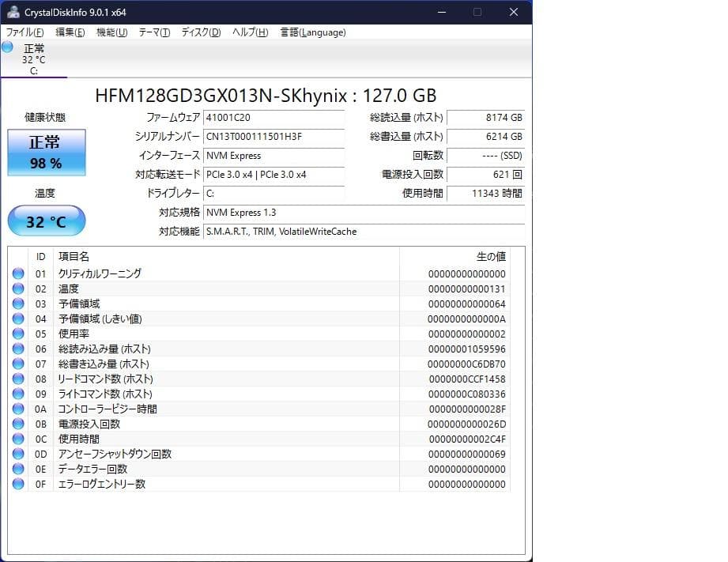Screen dimensions: 728x562
Task: Select the drive tab labeled 正常 32 °C C:
Action: [34, 59]
